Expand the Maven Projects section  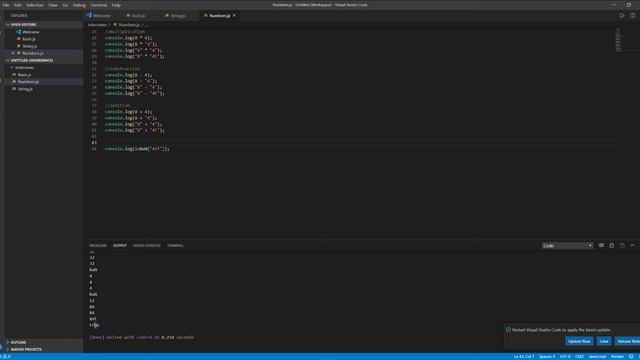pos(26,349)
